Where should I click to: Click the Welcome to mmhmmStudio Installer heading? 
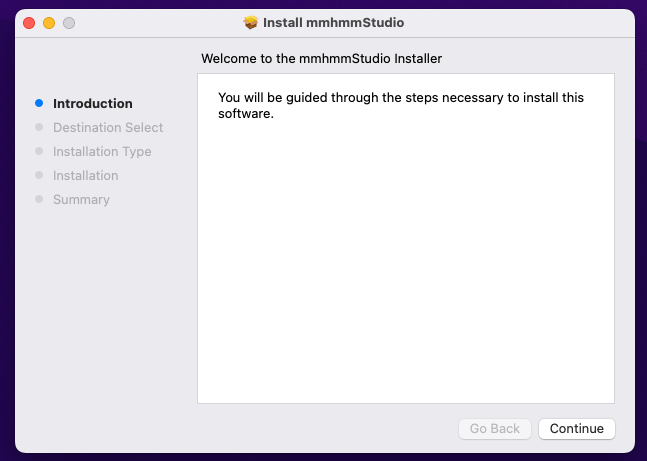pyautogui.click(x=321, y=59)
